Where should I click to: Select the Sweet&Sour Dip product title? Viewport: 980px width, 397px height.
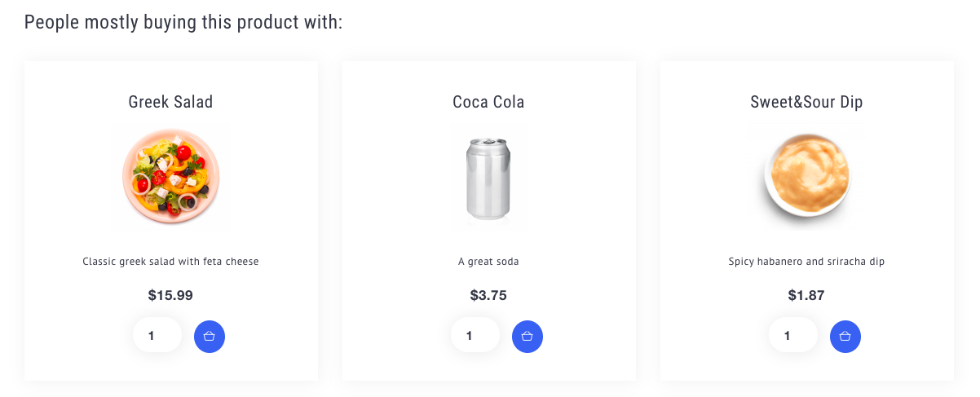click(806, 102)
